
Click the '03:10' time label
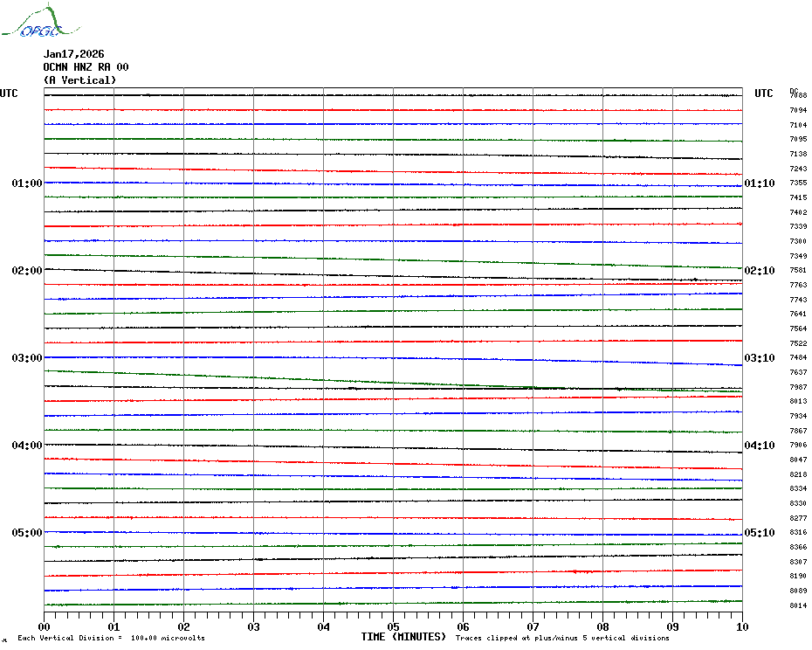tap(760, 357)
